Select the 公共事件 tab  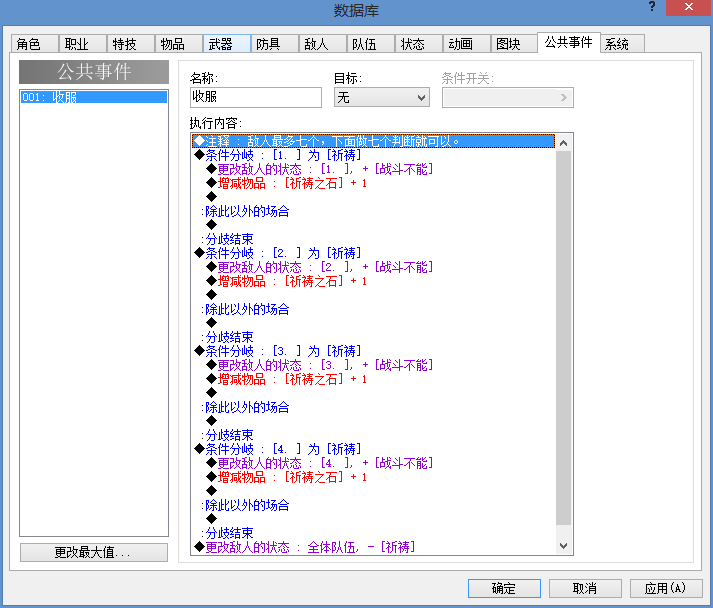[569, 42]
